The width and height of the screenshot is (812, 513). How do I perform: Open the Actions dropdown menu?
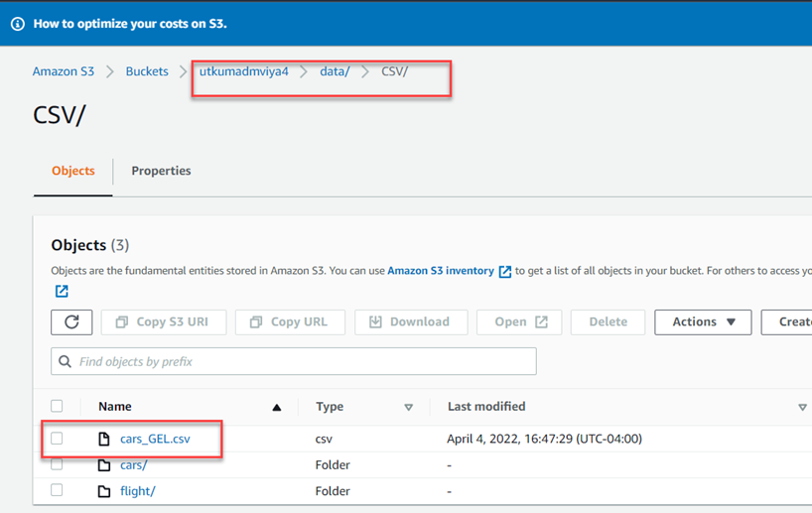coord(703,321)
